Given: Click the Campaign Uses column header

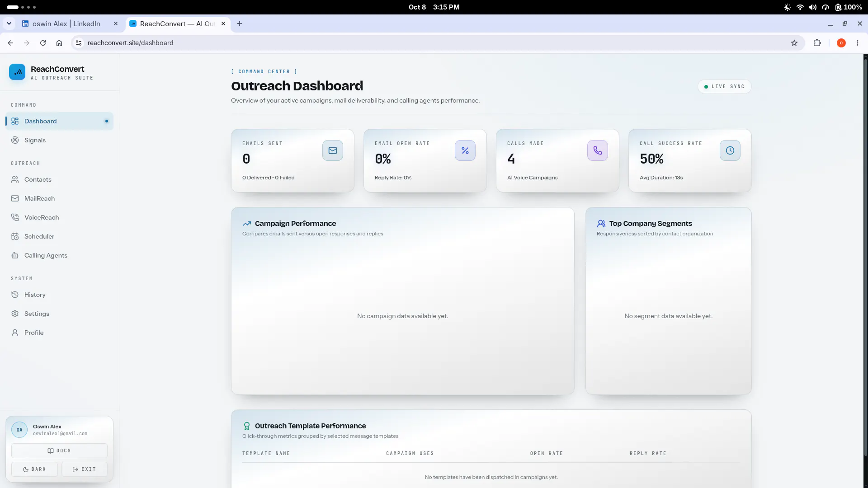Looking at the screenshot, I should (410, 453).
